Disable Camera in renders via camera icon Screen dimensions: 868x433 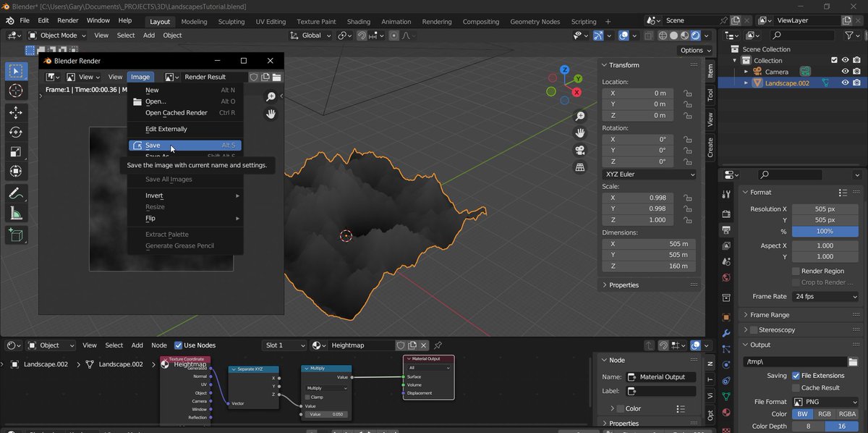856,72
